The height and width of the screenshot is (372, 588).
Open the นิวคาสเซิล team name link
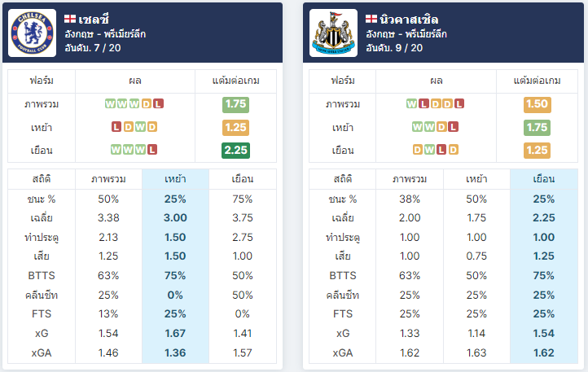point(409,19)
